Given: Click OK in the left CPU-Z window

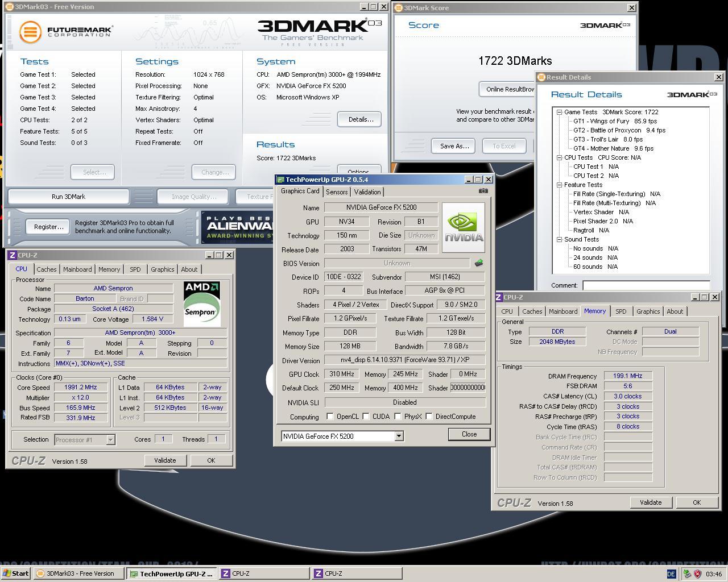Looking at the screenshot, I should (211, 460).
